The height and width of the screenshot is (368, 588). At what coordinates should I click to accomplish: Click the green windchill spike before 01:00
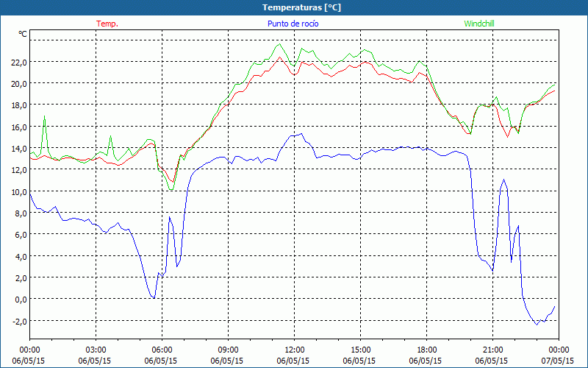(45, 117)
